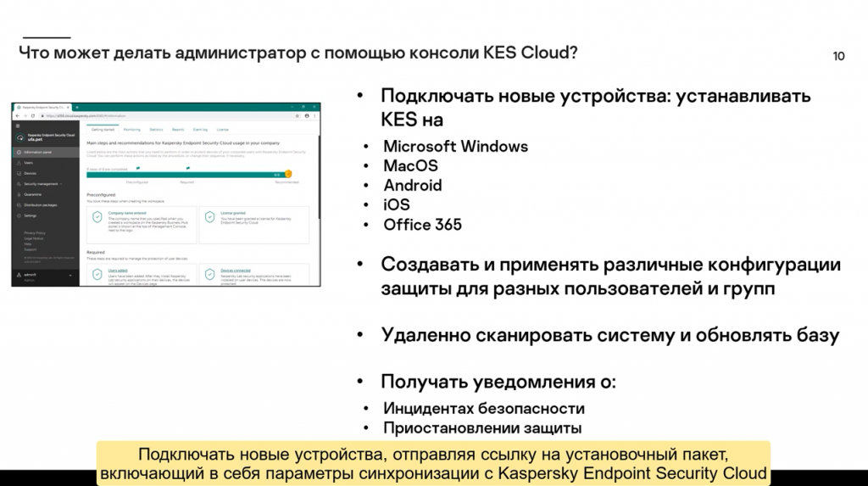Click the 'Android' bullet text
Image resolution: width=868 pixels, height=486 pixels.
(x=413, y=185)
